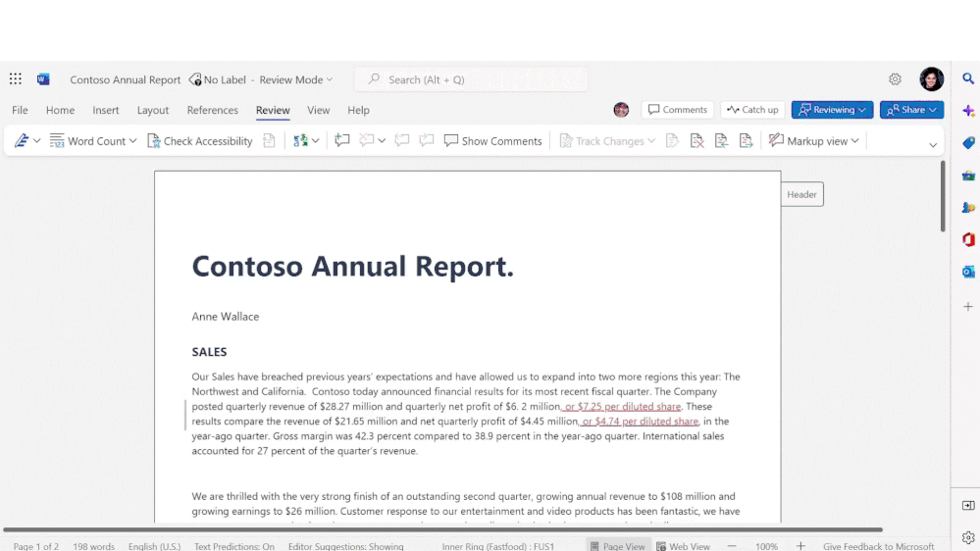
Task: Click the Translate icon
Action: pyautogui.click(x=300, y=141)
